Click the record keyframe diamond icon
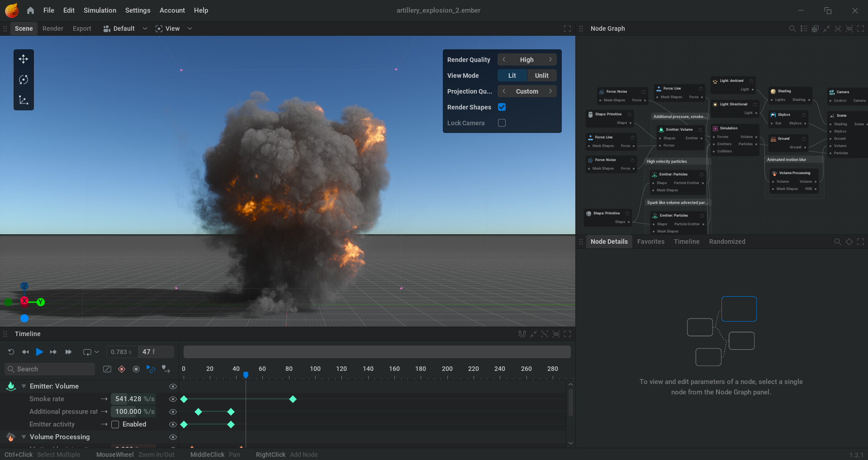The height and width of the screenshot is (460, 868). coord(121,369)
